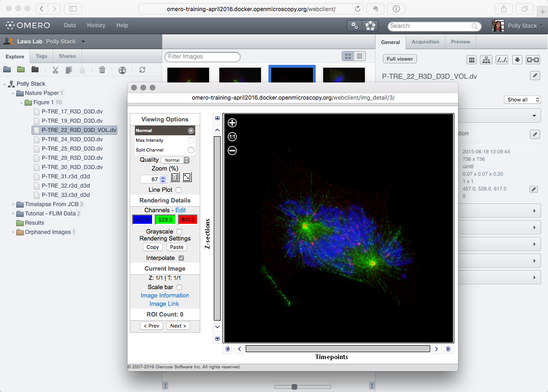Open the Show all dropdown
This screenshot has width=548, height=392.
click(522, 100)
